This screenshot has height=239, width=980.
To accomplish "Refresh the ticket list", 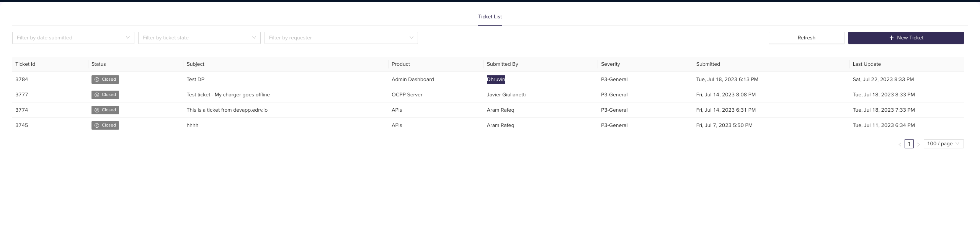I will click(806, 38).
